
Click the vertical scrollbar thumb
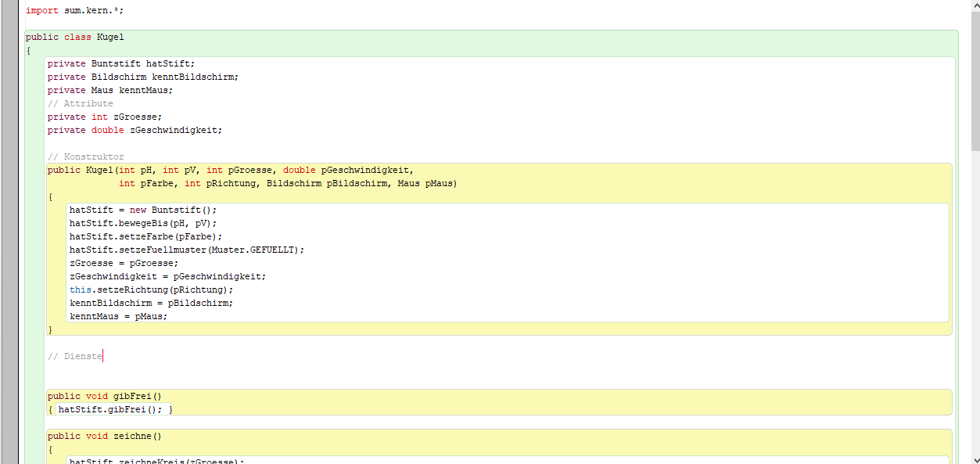(x=975, y=78)
